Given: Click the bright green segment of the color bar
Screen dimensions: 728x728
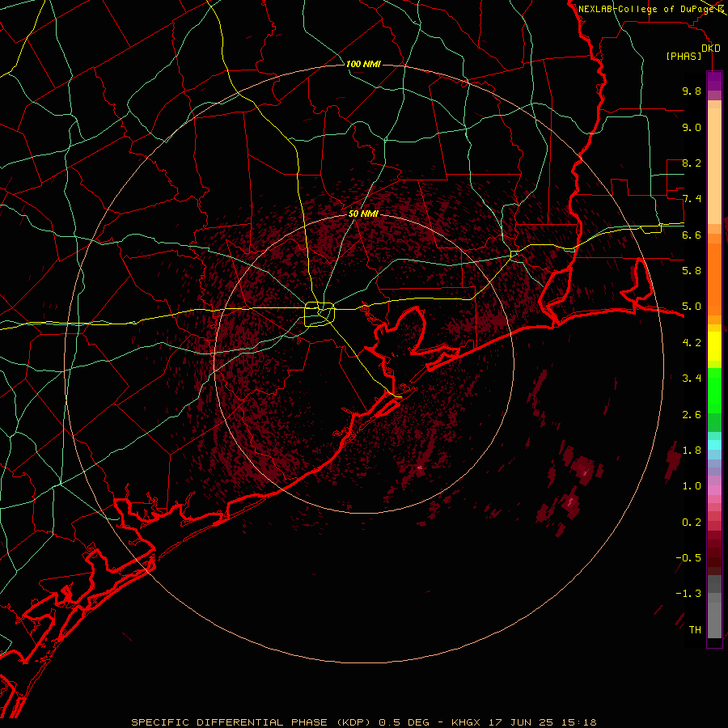Looking at the screenshot, I should (x=714, y=391).
